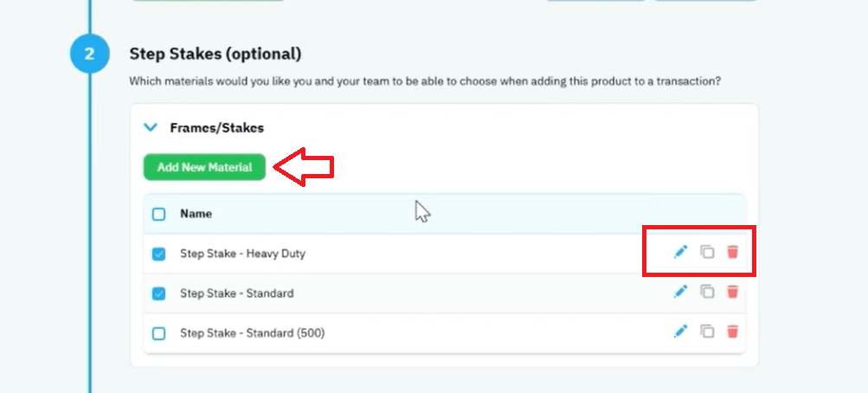Click the Frames/Stakes section title
This screenshot has width=868, height=393.
(x=217, y=128)
